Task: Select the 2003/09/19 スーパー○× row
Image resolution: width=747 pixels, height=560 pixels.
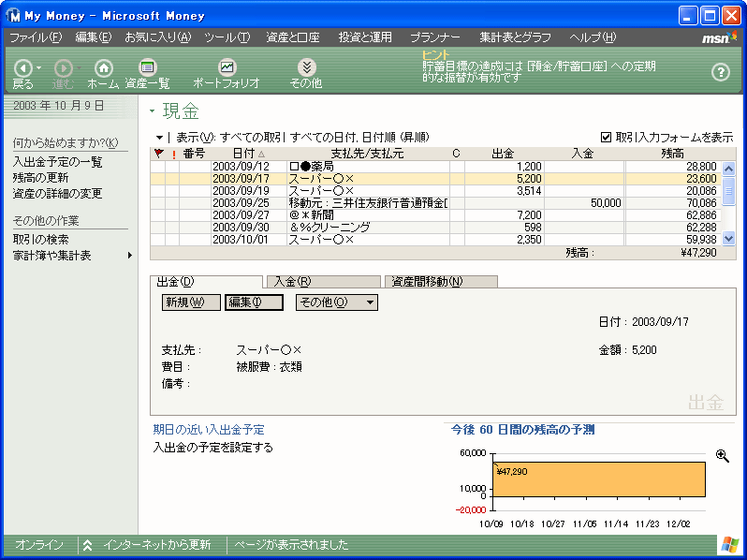Action: click(435, 191)
